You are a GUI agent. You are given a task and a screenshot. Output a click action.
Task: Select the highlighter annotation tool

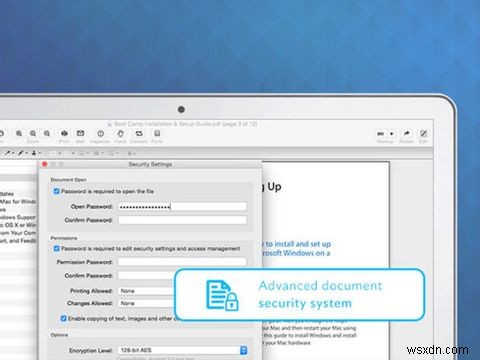[21, 153]
